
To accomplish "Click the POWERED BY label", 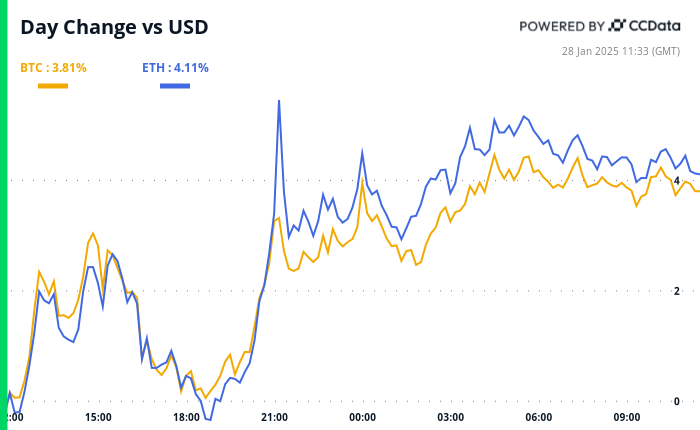I will pos(562,26).
